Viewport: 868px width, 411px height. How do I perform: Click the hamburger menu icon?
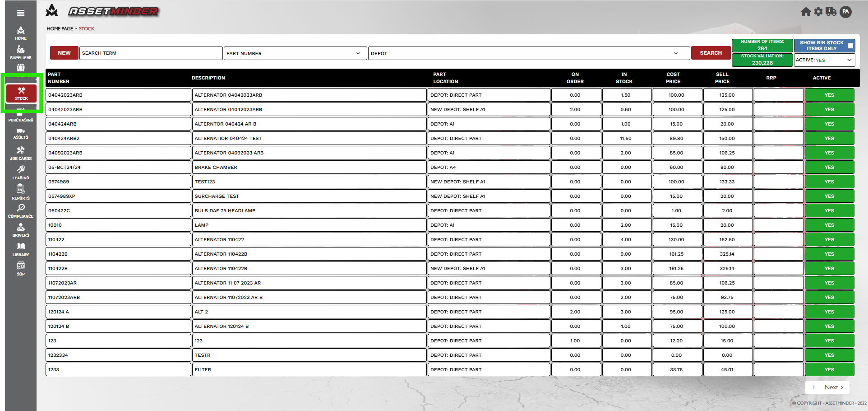pyautogui.click(x=21, y=13)
